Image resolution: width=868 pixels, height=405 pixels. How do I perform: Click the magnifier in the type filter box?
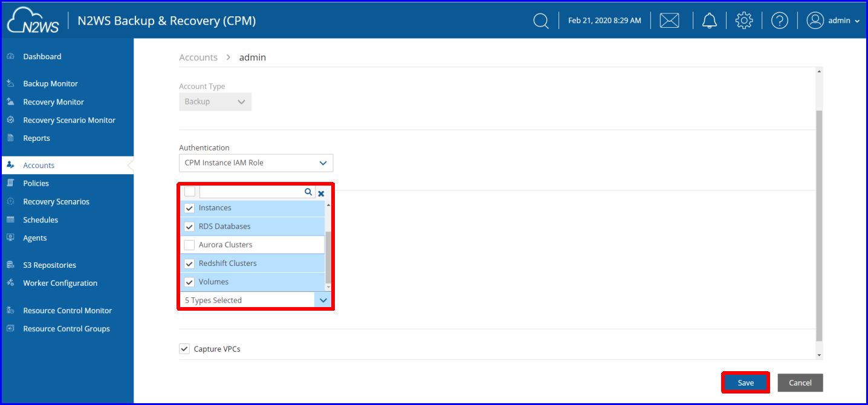pos(308,192)
